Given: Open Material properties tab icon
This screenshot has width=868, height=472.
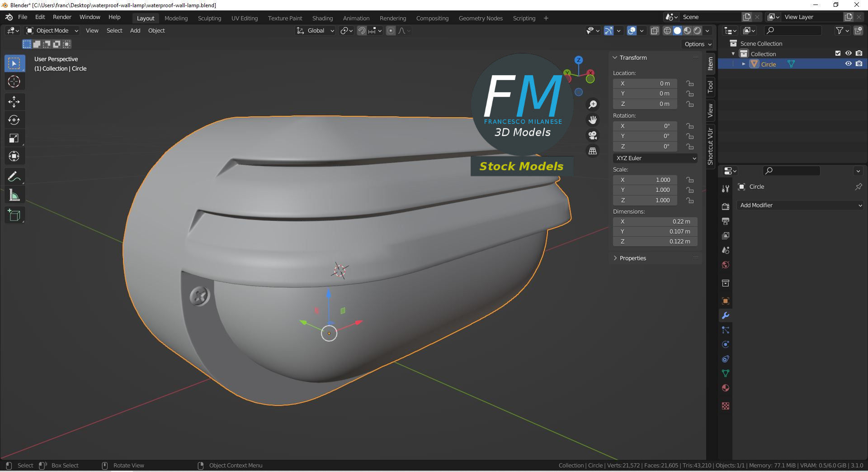Looking at the screenshot, I should [726, 388].
